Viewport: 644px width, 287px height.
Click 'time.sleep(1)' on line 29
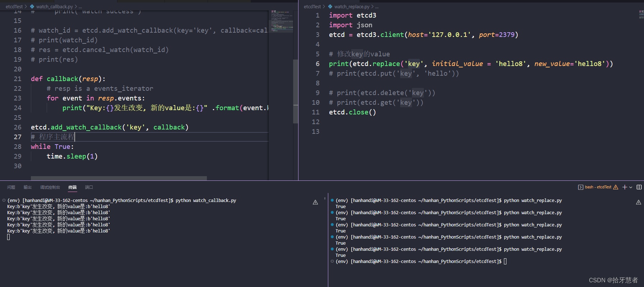pos(72,156)
